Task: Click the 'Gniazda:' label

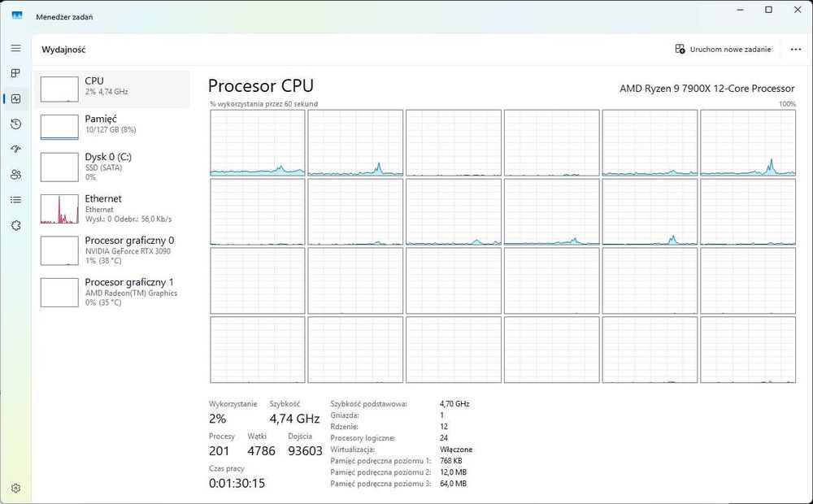Action: point(345,415)
